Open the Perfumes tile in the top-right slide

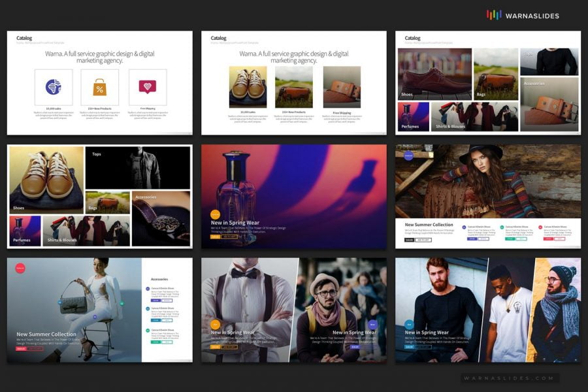pyautogui.click(x=413, y=116)
